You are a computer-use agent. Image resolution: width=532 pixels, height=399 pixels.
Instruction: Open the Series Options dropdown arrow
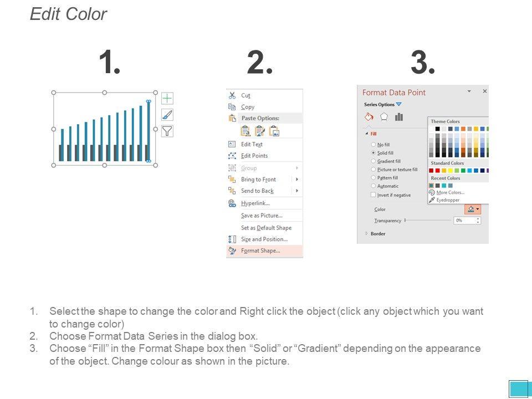point(399,104)
